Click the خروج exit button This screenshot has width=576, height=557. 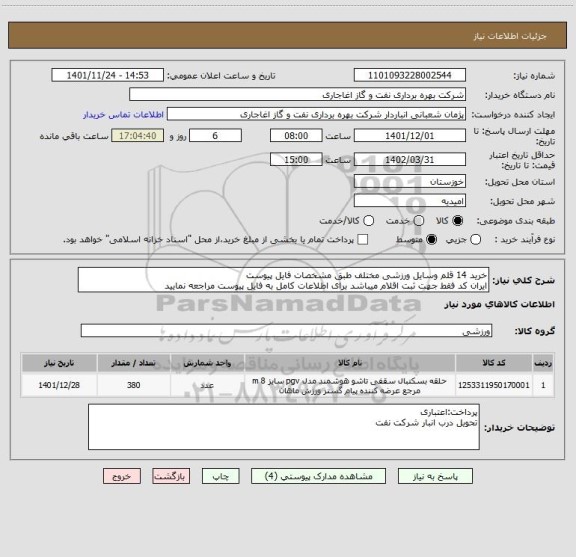pyautogui.click(x=122, y=476)
